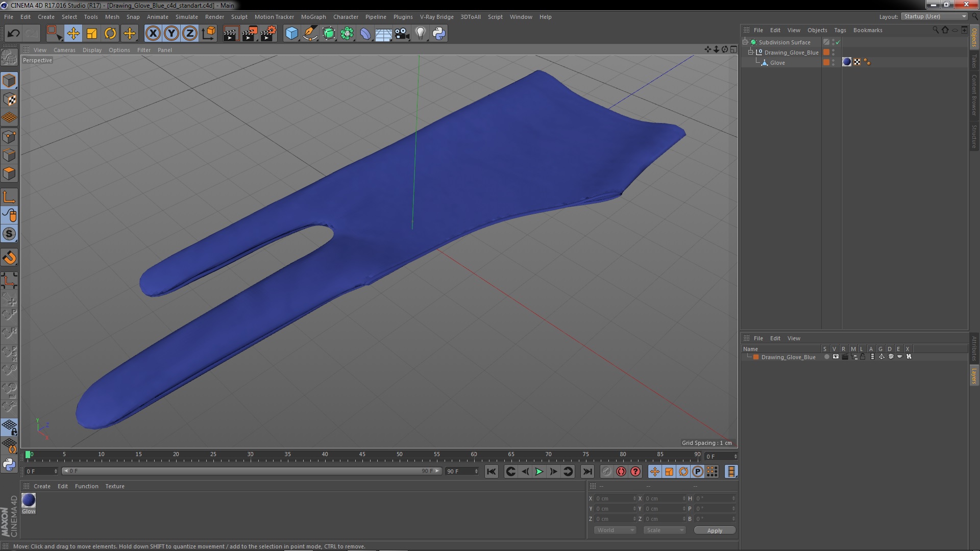
Task: Add a Light object
Action: (x=421, y=34)
